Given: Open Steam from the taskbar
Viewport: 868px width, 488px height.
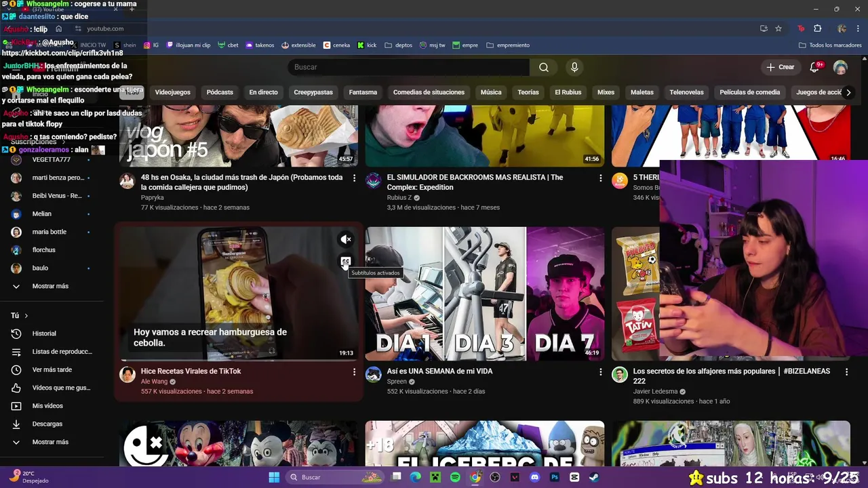Looking at the screenshot, I should click(594, 477).
